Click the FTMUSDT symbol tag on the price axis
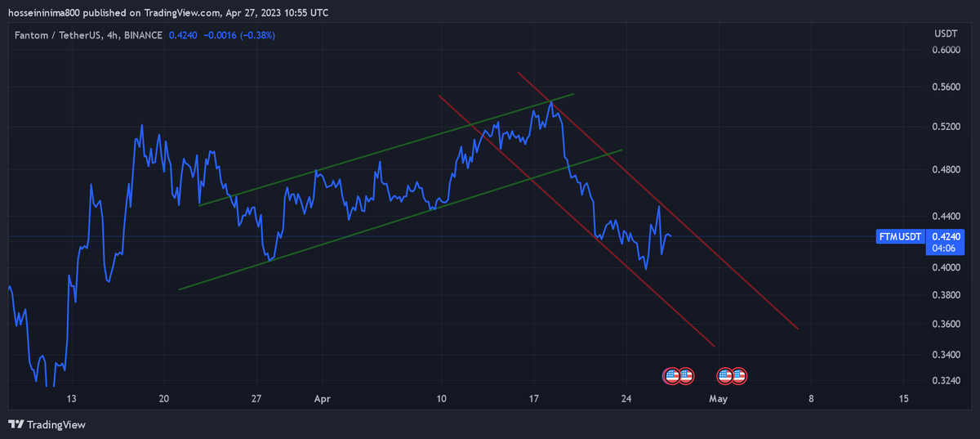This screenshot has height=439, width=980. click(x=900, y=237)
